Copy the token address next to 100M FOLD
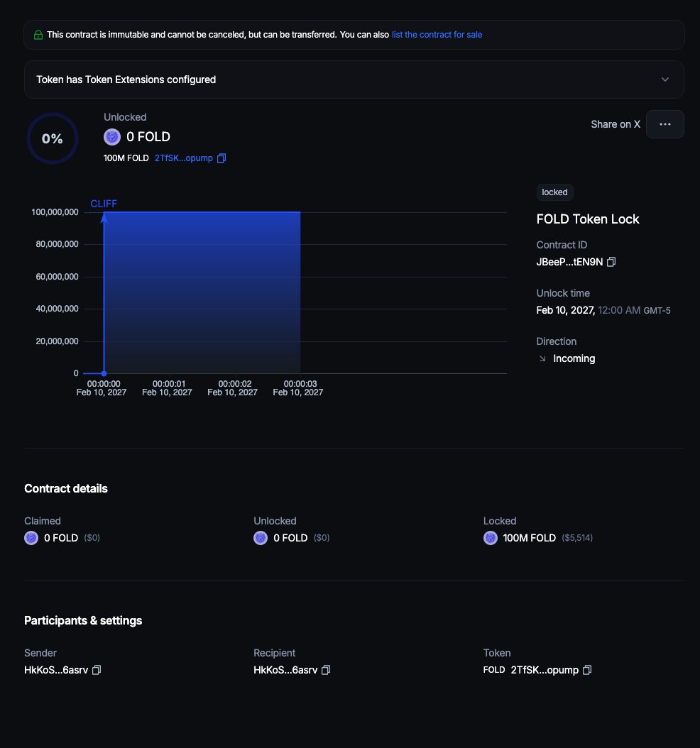 (x=222, y=158)
